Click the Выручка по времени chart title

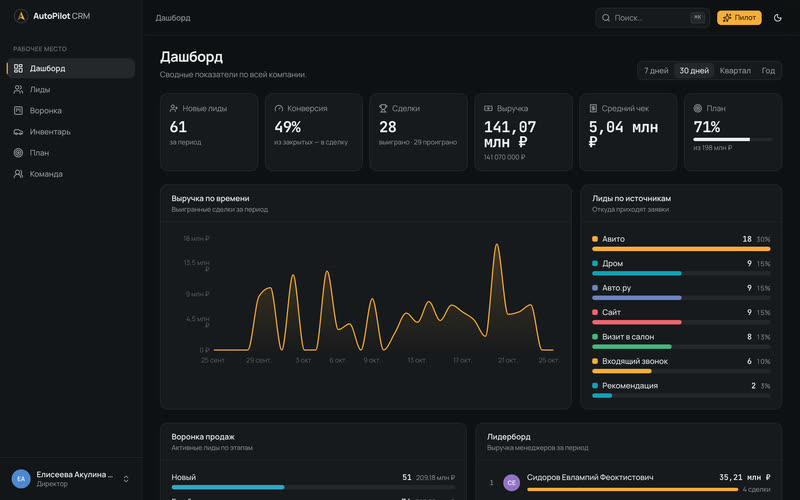(210, 198)
